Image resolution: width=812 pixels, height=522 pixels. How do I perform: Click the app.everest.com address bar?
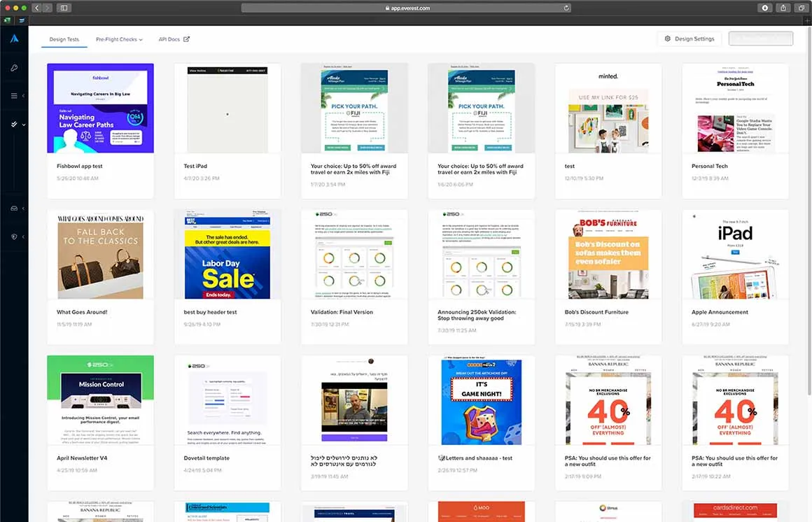407,8
